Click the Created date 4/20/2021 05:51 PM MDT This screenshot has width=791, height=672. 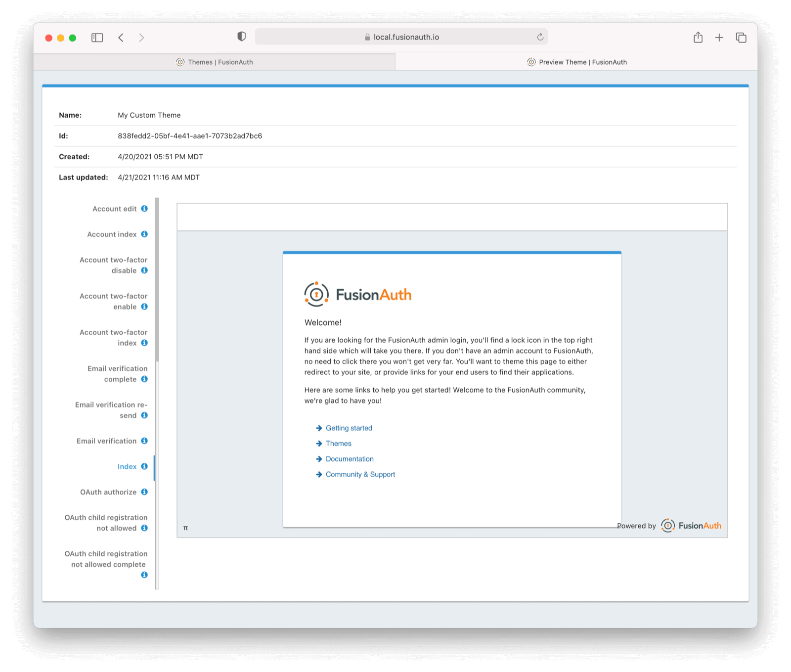(160, 157)
